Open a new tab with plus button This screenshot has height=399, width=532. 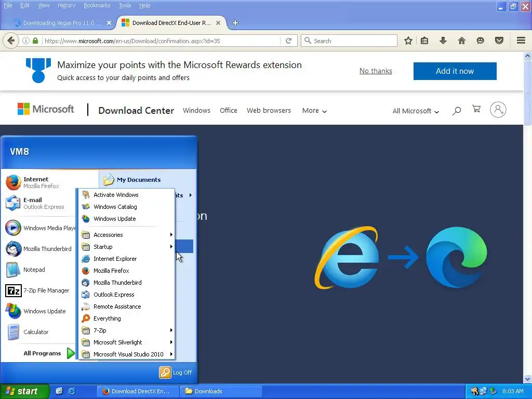[x=235, y=23]
